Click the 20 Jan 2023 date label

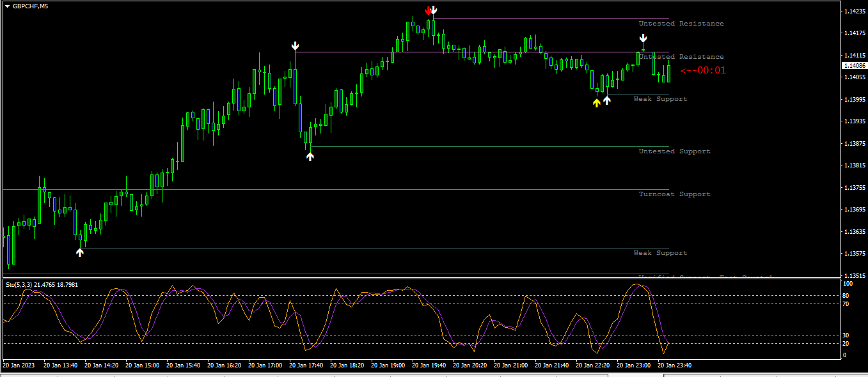click(19, 365)
